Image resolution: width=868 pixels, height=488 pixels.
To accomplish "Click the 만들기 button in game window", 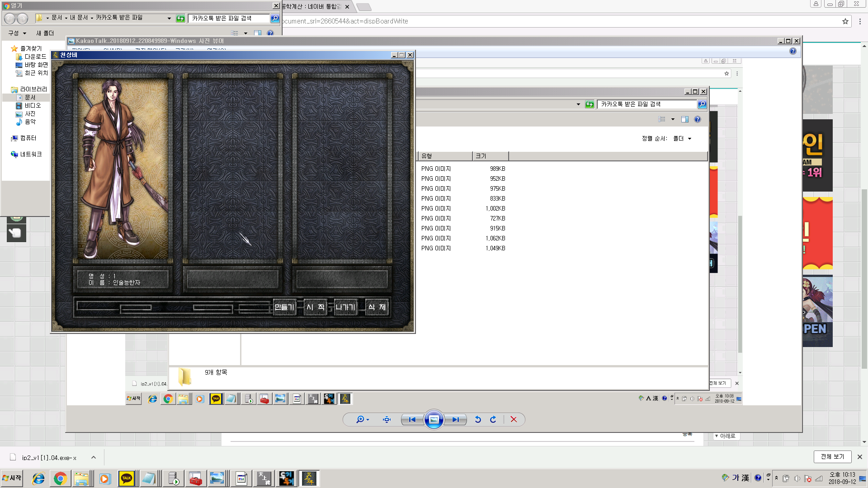I will point(284,307).
